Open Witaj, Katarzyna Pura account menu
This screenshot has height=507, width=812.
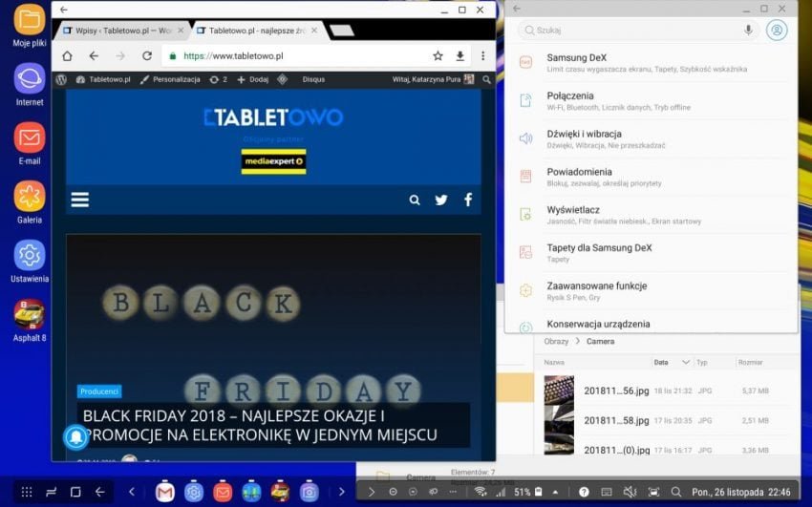click(433, 79)
